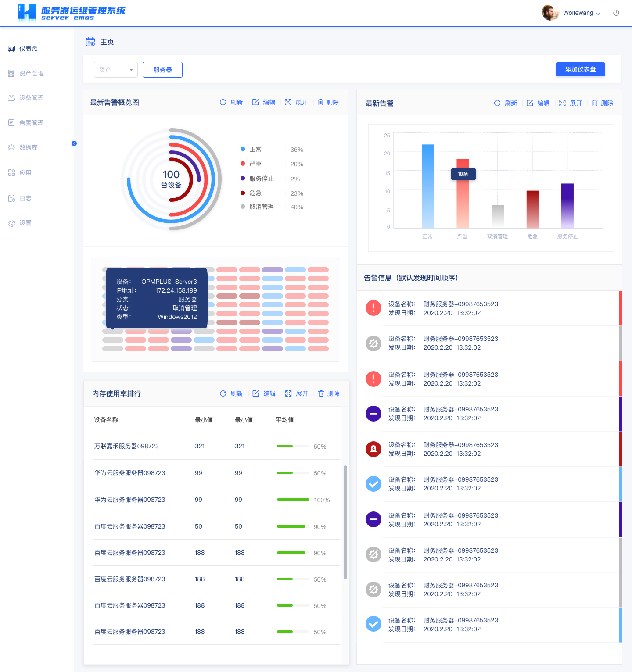
Task: Click expand icon in 内存使用率排行 panel
Action: (x=288, y=393)
